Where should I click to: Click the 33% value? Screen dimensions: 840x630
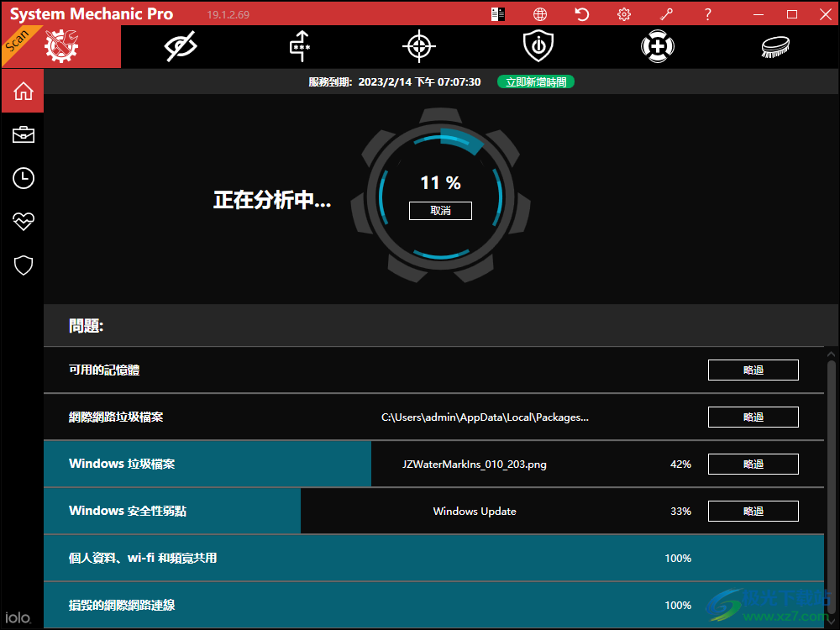(x=680, y=511)
